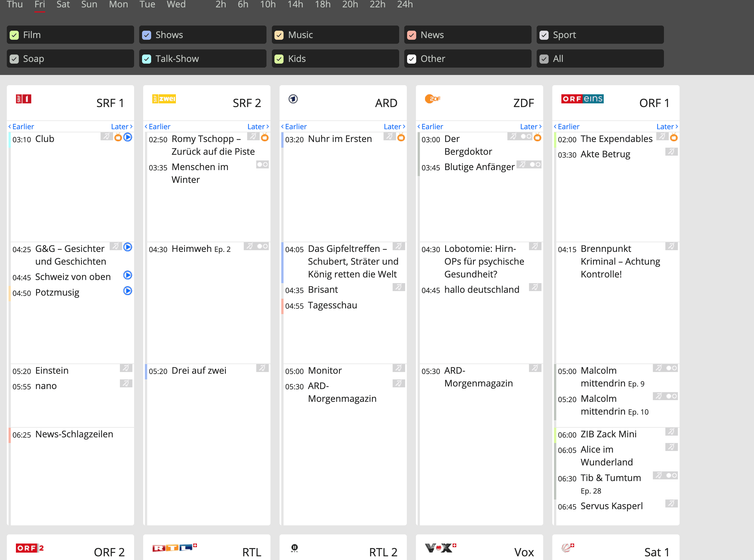754x560 pixels.
Task: Click orange TV icon for Nuhr im Ersten
Action: coord(401,138)
